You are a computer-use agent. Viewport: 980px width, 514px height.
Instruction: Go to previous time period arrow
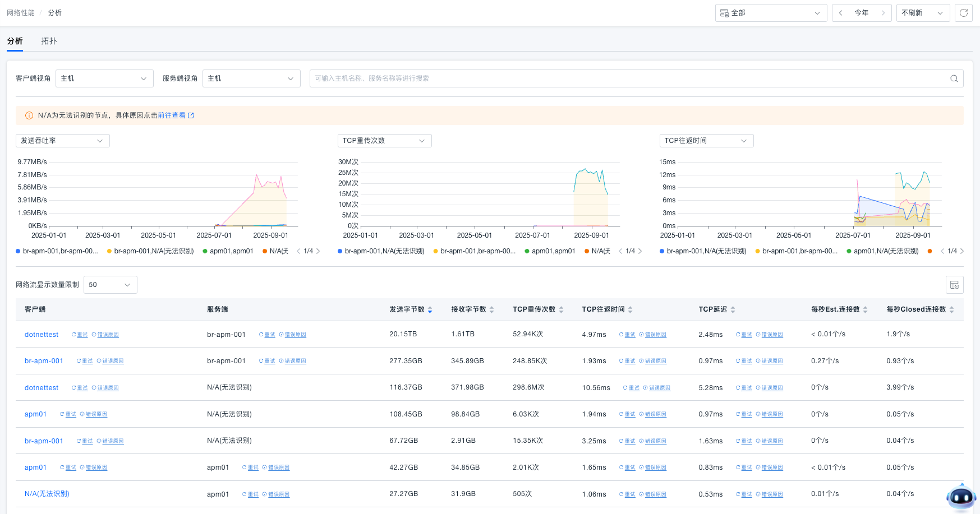tap(840, 13)
